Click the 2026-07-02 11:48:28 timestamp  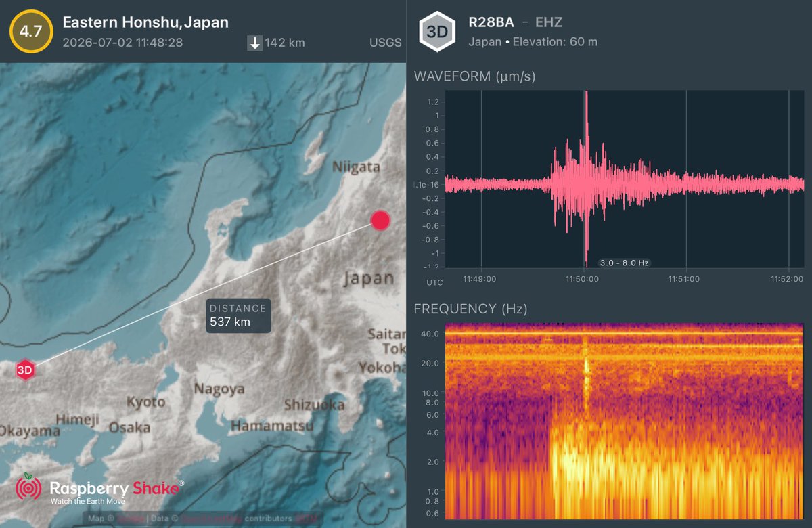122,43
